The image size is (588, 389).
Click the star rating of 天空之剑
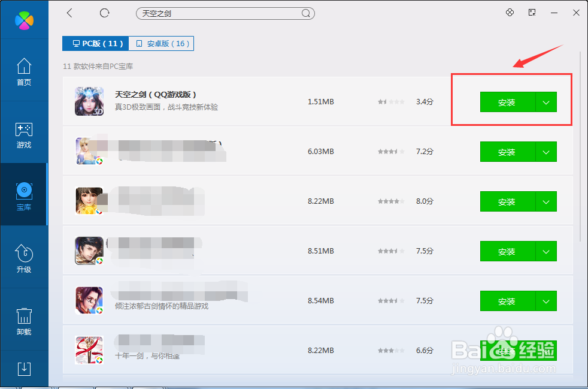point(391,102)
